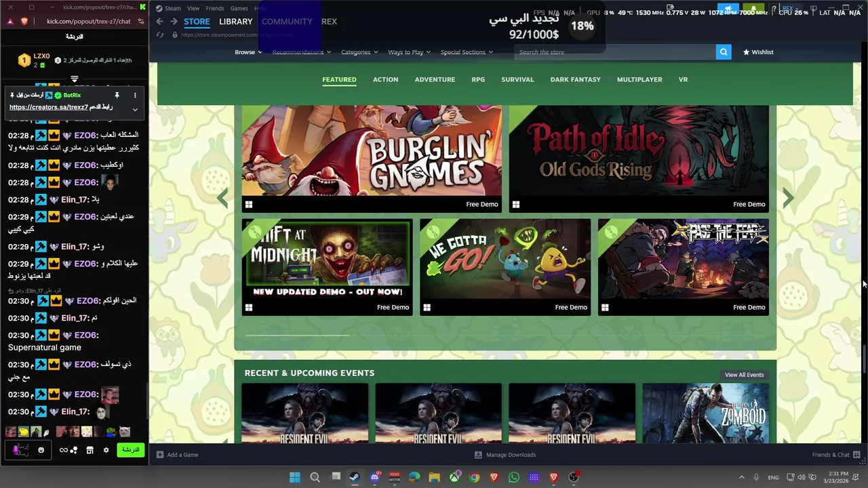Click the green Kick chat send button
The image size is (868, 488).
[x=131, y=450]
